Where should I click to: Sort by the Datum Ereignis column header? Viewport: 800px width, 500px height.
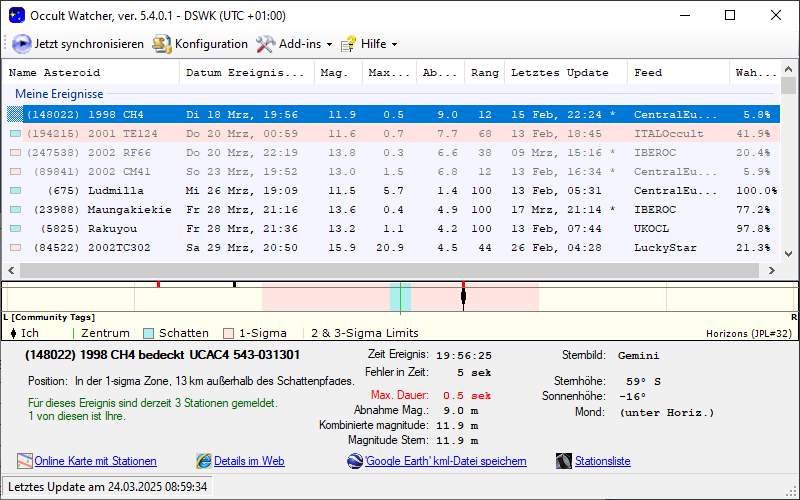coord(245,73)
